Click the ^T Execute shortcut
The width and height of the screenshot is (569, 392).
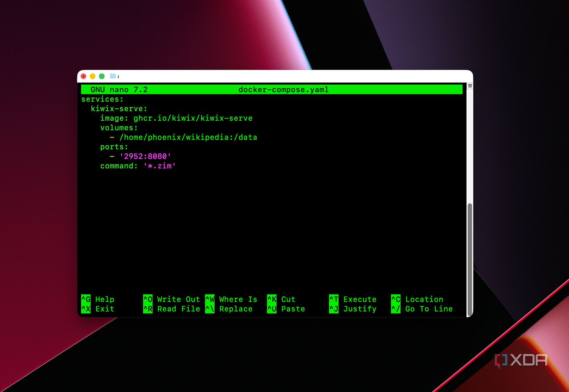click(353, 299)
